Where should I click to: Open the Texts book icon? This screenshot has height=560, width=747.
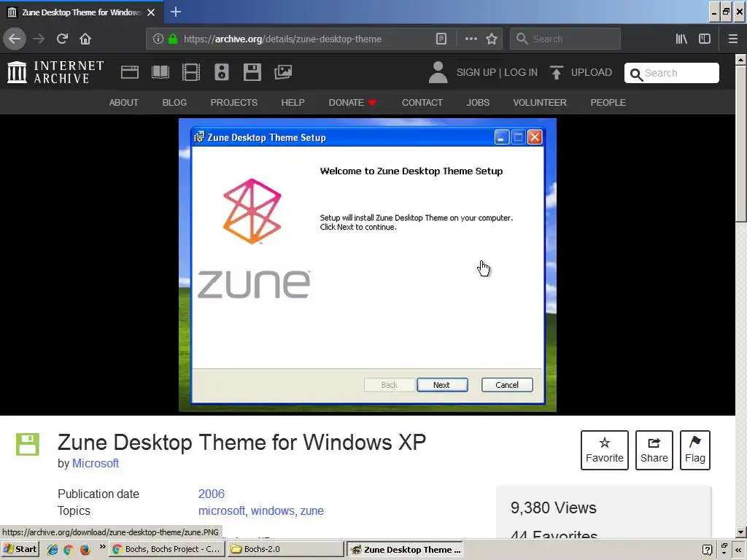pos(160,72)
